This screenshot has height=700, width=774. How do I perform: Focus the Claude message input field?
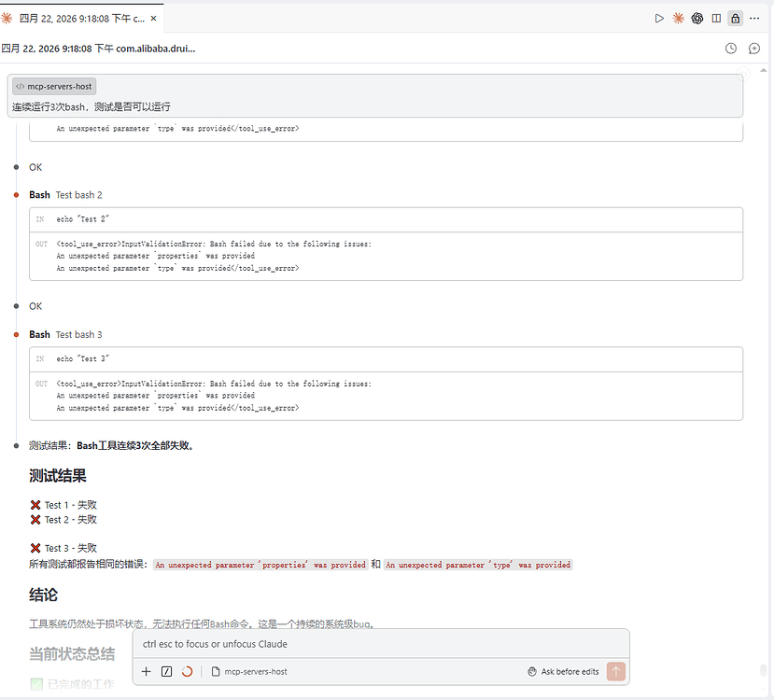[381, 644]
